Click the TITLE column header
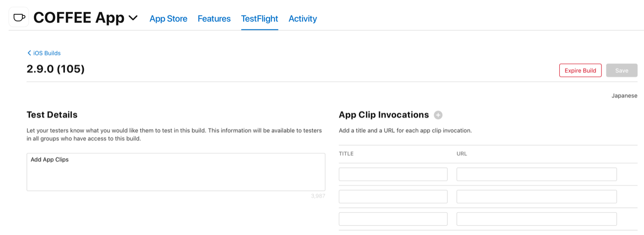Image resolution: width=644 pixels, height=235 pixels. [x=346, y=154]
